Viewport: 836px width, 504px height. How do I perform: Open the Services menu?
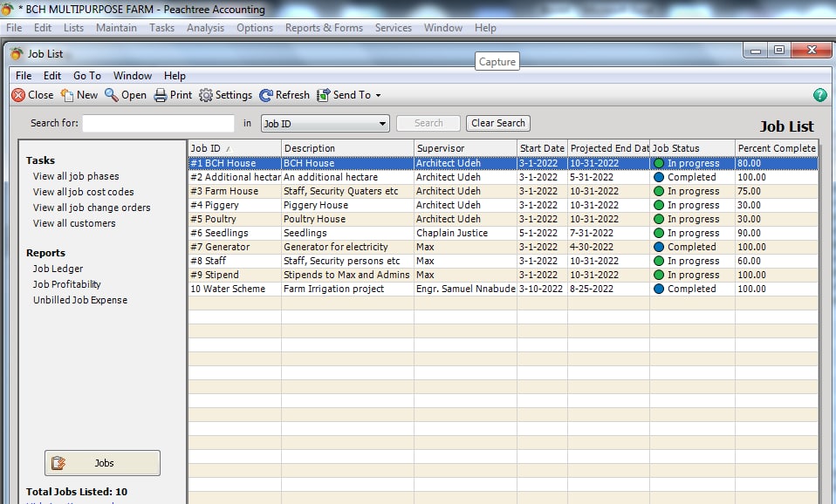pyautogui.click(x=393, y=28)
